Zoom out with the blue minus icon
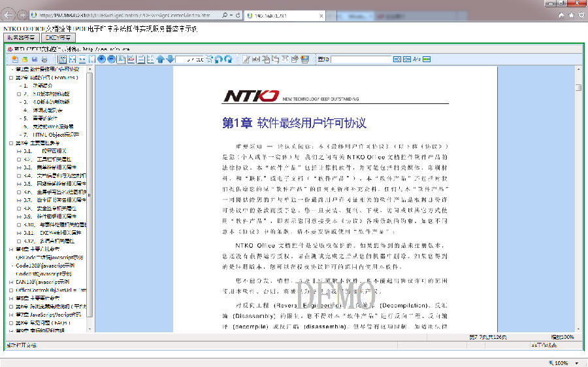The height and width of the screenshot is (367, 588). (111, 59)
